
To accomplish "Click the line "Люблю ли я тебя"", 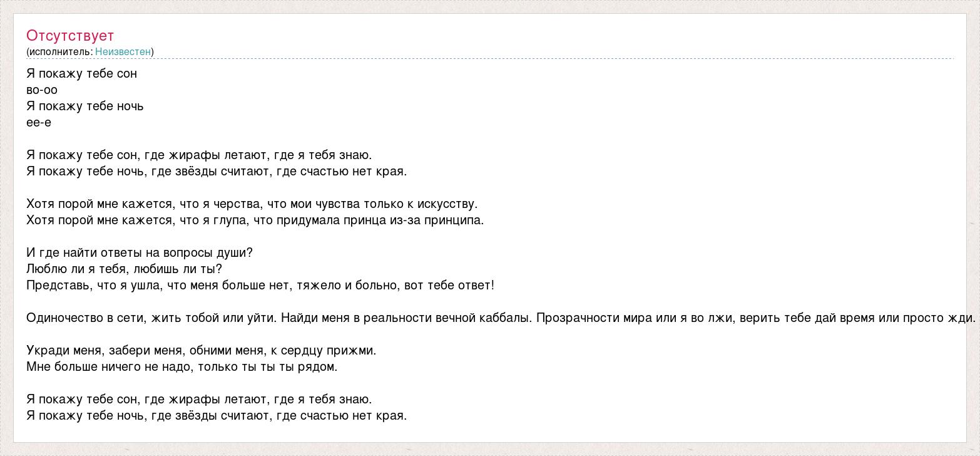I will (x=124, y=269).
